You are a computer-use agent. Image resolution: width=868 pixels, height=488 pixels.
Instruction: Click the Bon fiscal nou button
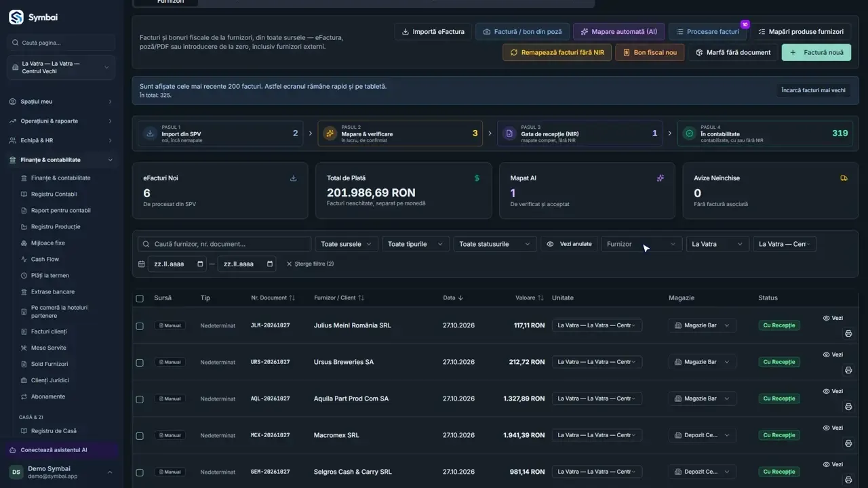pos(649,52)
